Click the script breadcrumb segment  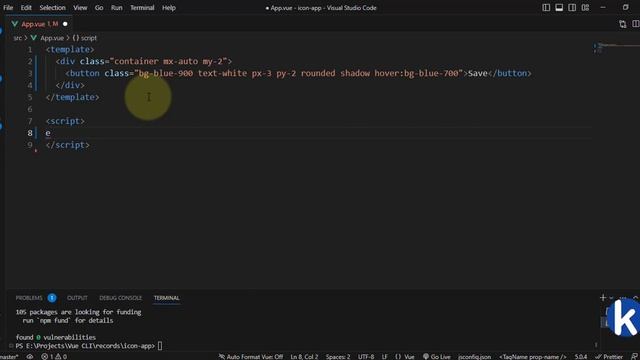[88, 38]
